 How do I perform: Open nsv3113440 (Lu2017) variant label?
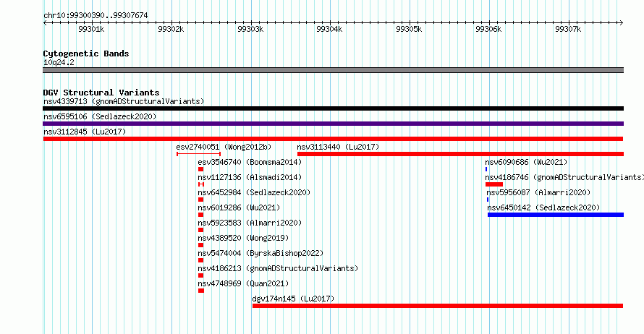[338, 147]
